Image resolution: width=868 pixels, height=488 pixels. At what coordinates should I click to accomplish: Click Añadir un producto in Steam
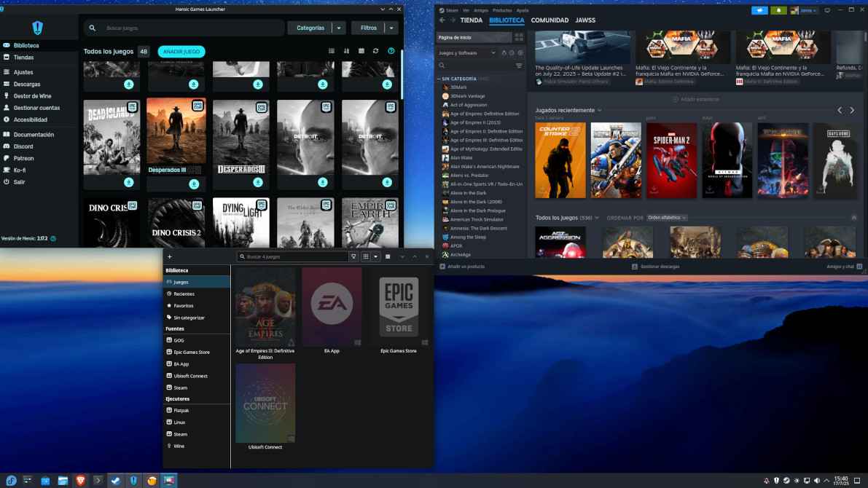(462, 267)
